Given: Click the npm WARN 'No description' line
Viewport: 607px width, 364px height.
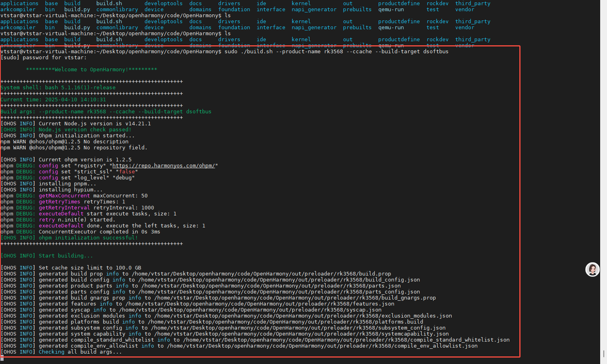Looking at the screenshot, I should [64, 141].
